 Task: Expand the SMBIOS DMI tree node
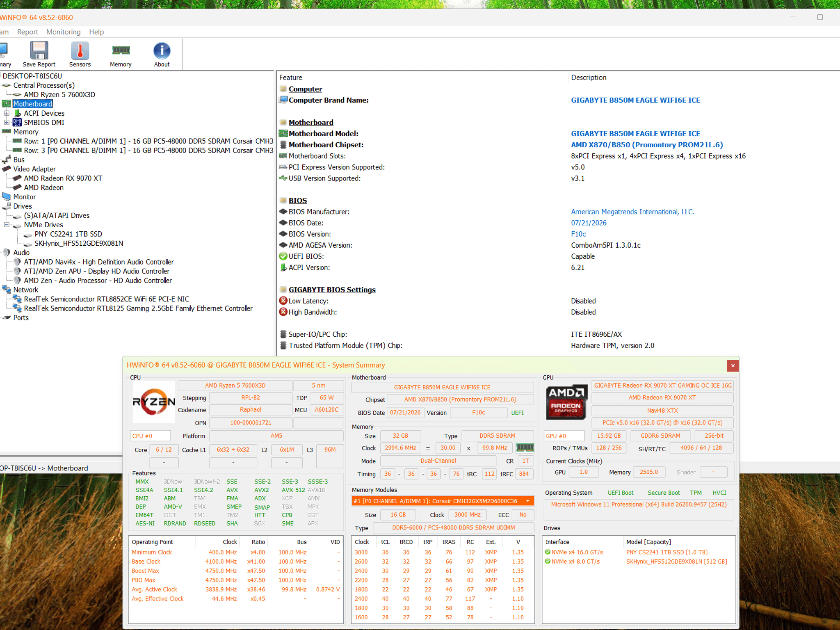tap(7, 122)
